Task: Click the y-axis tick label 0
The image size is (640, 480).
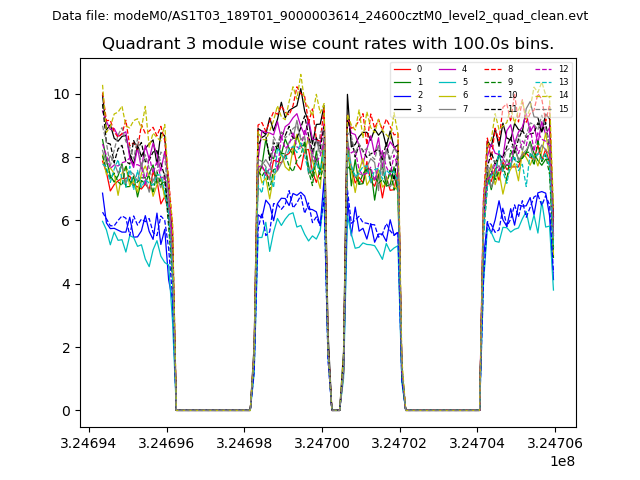Action: (66, 411)
